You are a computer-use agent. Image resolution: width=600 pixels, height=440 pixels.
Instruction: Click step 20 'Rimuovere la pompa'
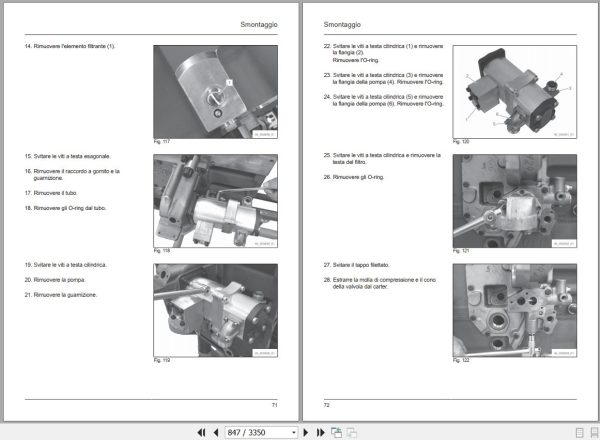click(55, 280)
